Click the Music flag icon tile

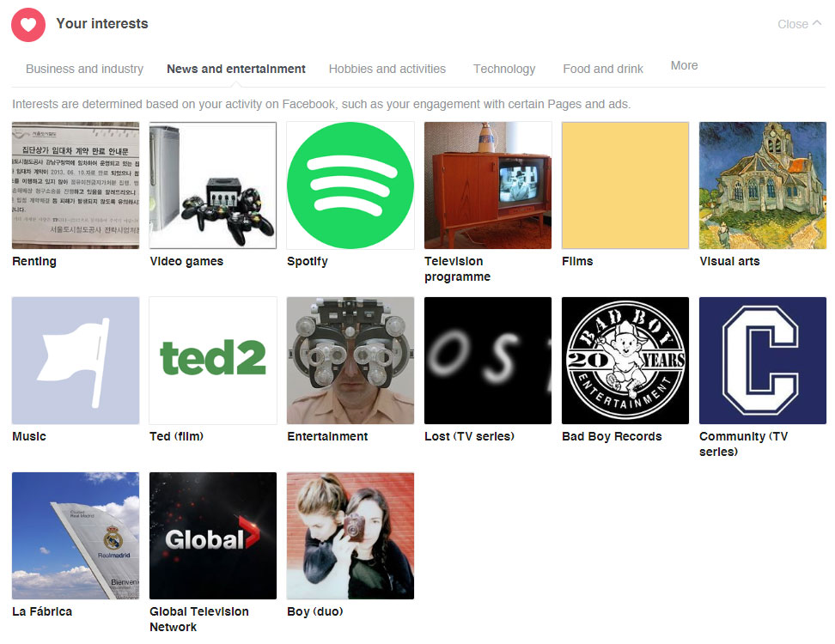[x=76, y=361]
